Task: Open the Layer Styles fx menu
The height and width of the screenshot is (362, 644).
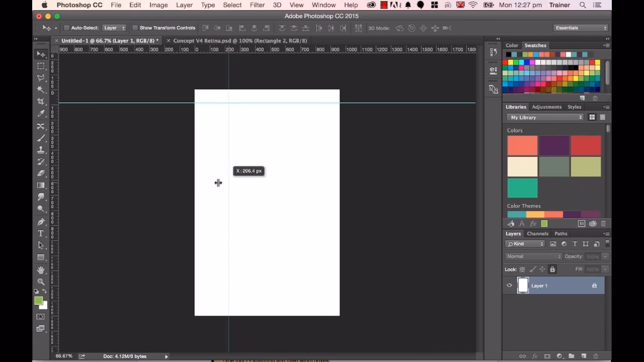Action: click(x=534, y=355)
